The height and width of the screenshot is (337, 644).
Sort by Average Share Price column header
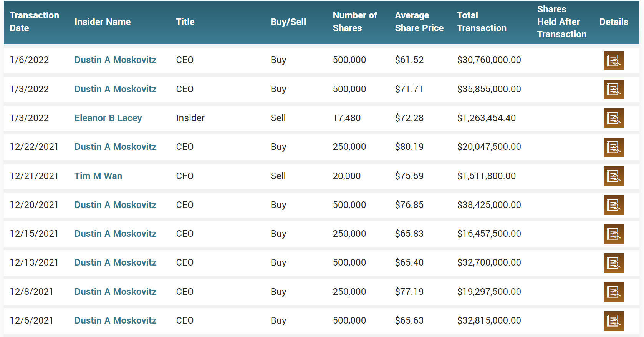pos(419,22)
